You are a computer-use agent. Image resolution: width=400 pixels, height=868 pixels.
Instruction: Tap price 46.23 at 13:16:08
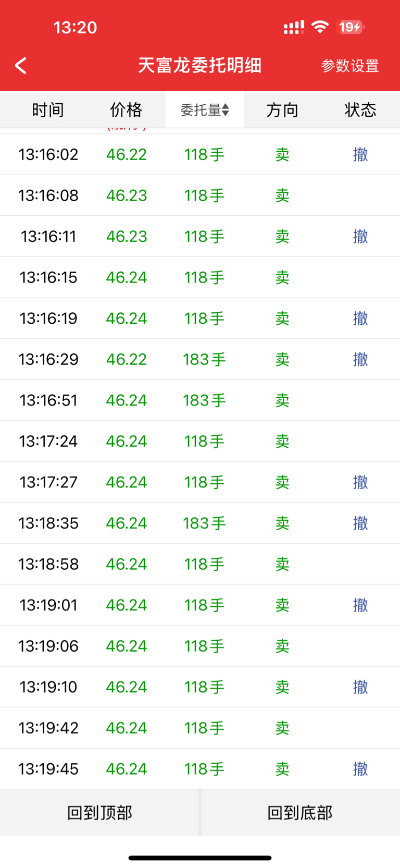coord(127,195)
